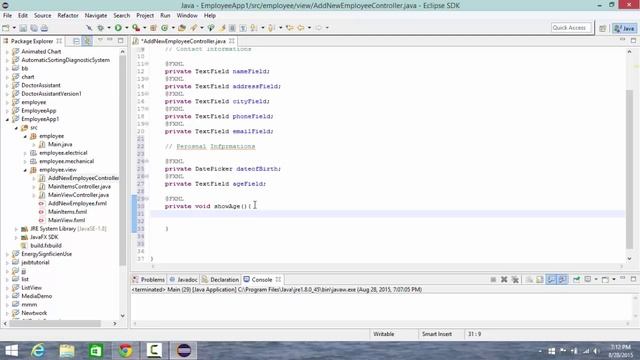Expand the employee.mechanical package
The image size is (640, 360).
[25, 161]
